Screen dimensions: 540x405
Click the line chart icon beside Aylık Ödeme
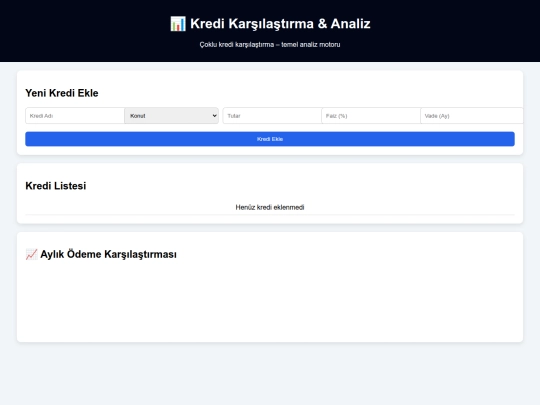pos(31,255)
